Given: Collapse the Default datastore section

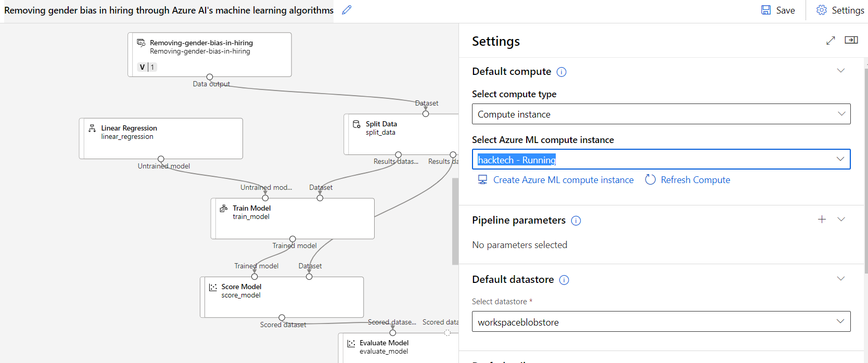Looking at the screenshot, I should point(841,279).
